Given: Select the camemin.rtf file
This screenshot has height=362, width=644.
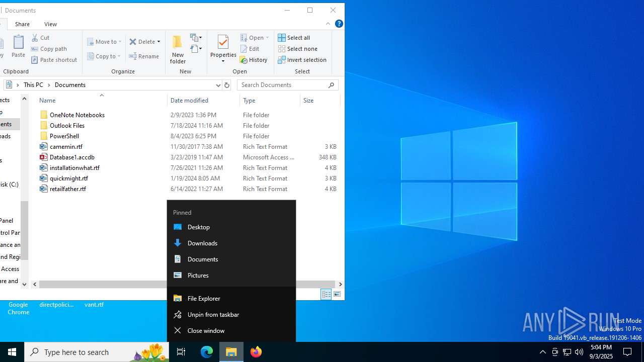Looking at the screenshot, I should click(x=66, y=146).
